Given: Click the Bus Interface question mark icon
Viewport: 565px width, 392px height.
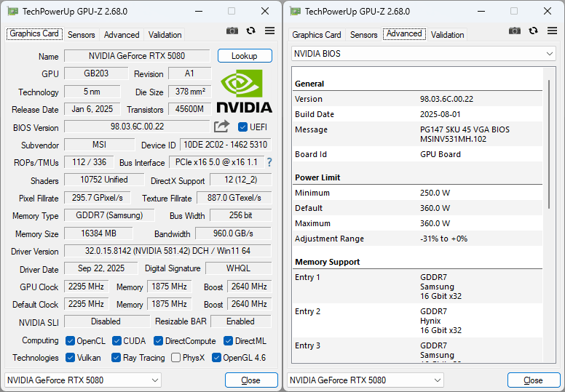Looking at the screenshot, I should pyautogui.click(x=269, y=162).
